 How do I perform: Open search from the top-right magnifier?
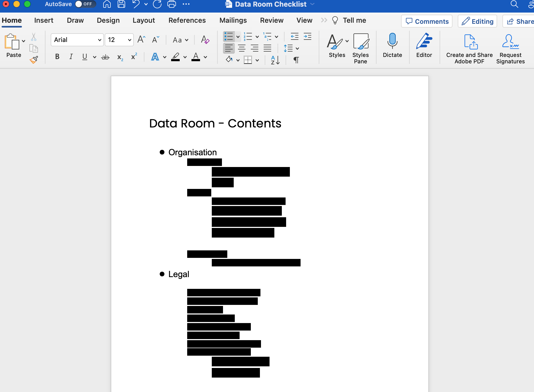pos(514,4)
